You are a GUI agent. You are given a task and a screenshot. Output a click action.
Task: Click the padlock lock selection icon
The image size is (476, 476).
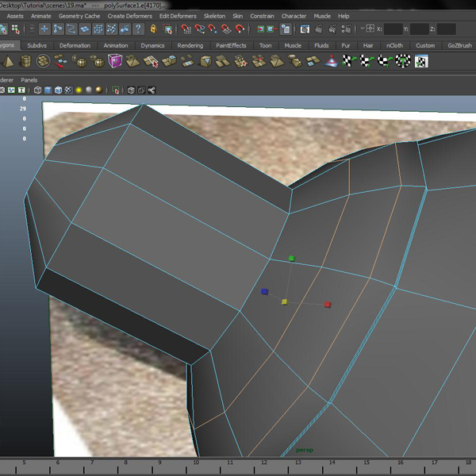tap(154, 29)
